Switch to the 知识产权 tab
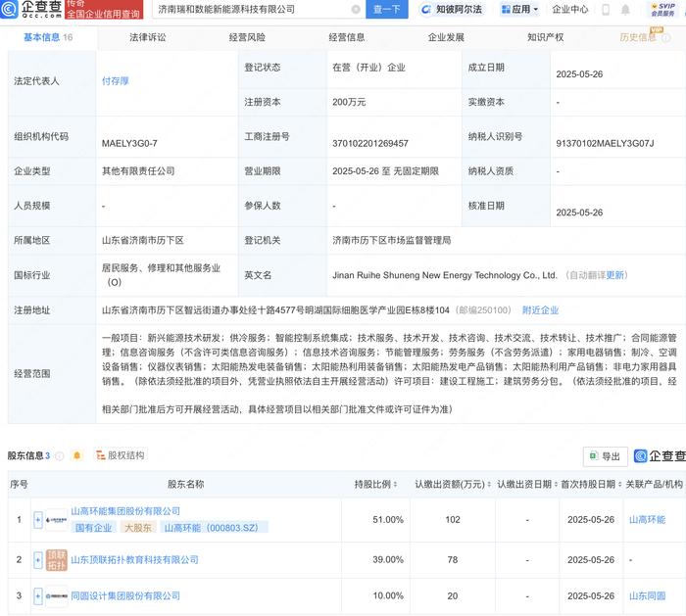 click(x=545, y=37)
